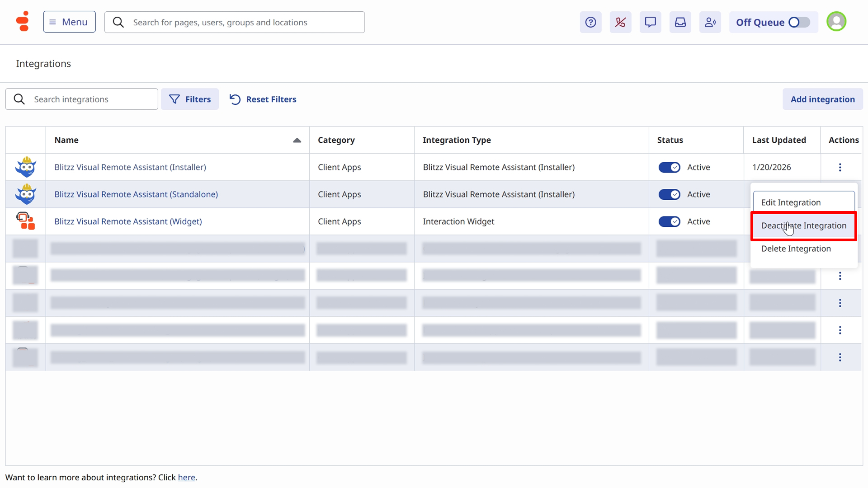
Task: Open the chat bubble icon
Action: (650, 22)
